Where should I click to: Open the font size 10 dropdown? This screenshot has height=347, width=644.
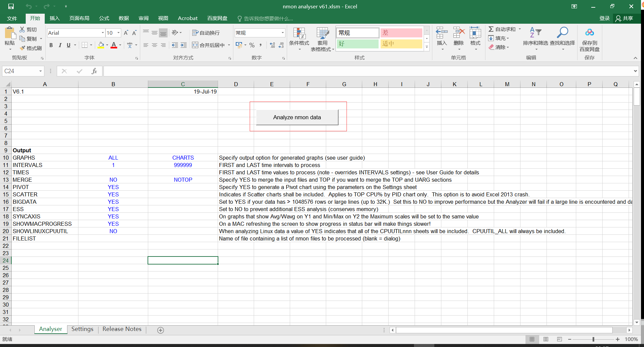point(118,33)
